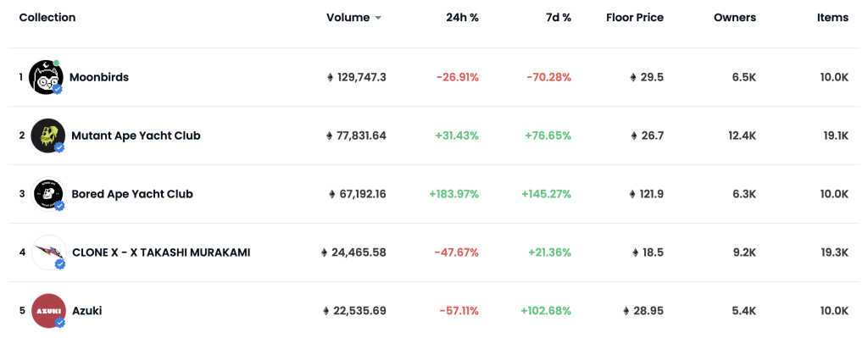
Task: Click the Ethereum icon by floor price 121.9
Action: [x=633, y=194]
